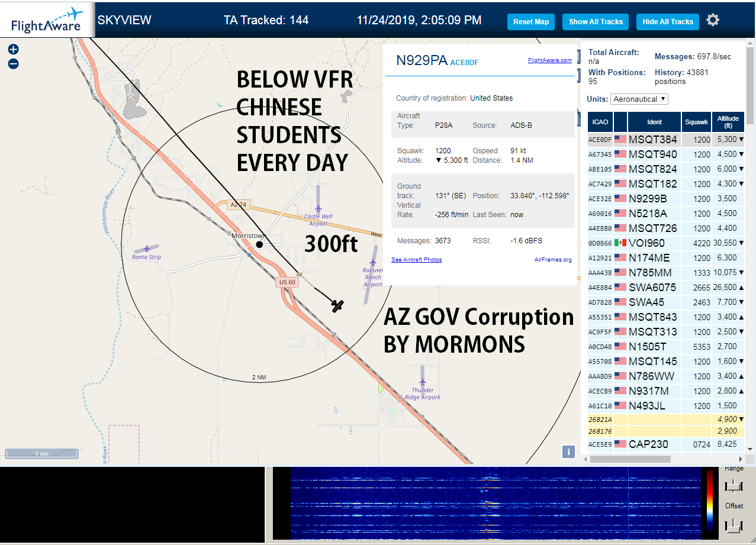Viewport: 756px width, 545px height.
Task: Select N9317M aircraft row
Action: click(666, 391)
